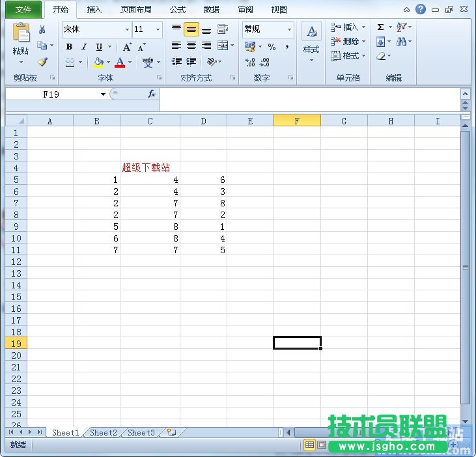Click the AutoSum sigma icon
Viewport: 476px width, 457px height.
coord(381,27)
